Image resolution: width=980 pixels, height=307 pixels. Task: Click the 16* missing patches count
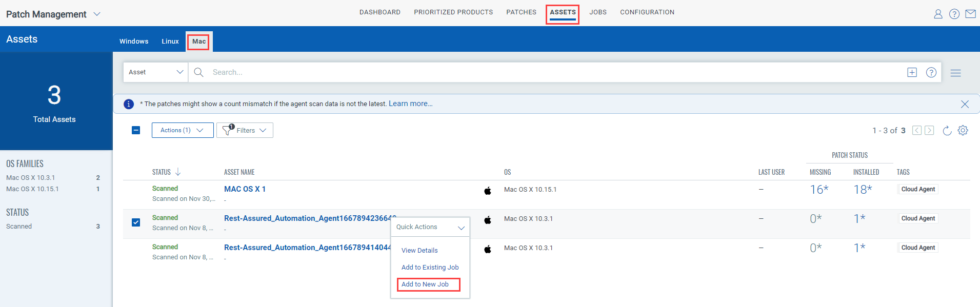coord(819,190)
